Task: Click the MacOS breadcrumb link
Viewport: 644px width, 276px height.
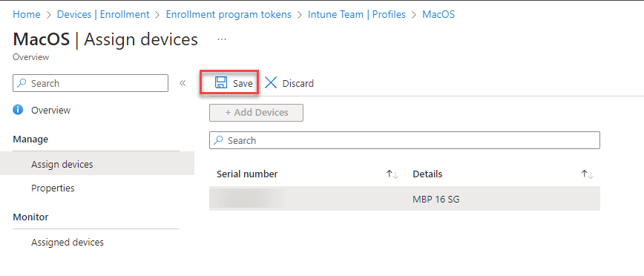Action: tap(438, 14)
